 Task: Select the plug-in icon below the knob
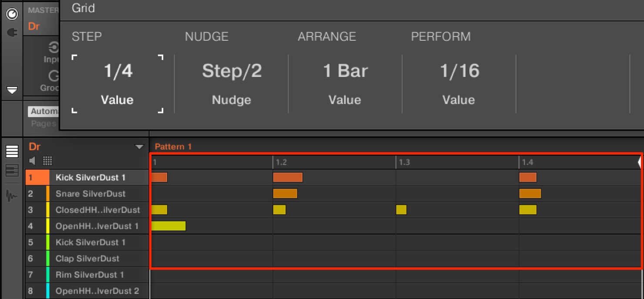pyautogui.click(x=12, y=32)
